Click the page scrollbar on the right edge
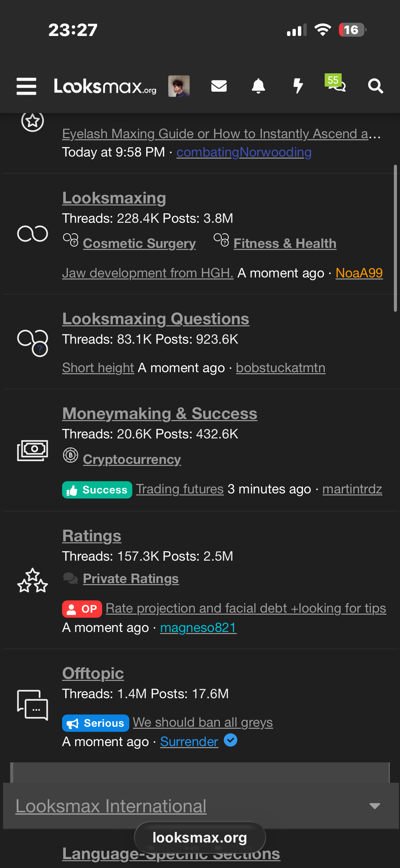Viewport: 400px width, 868px height. [x=395, y=238]
